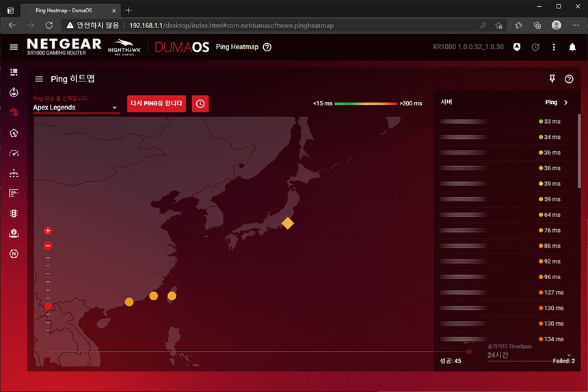Click the shield icon in the header
Screen dimensions: 588x392
[x=517, y=47]
